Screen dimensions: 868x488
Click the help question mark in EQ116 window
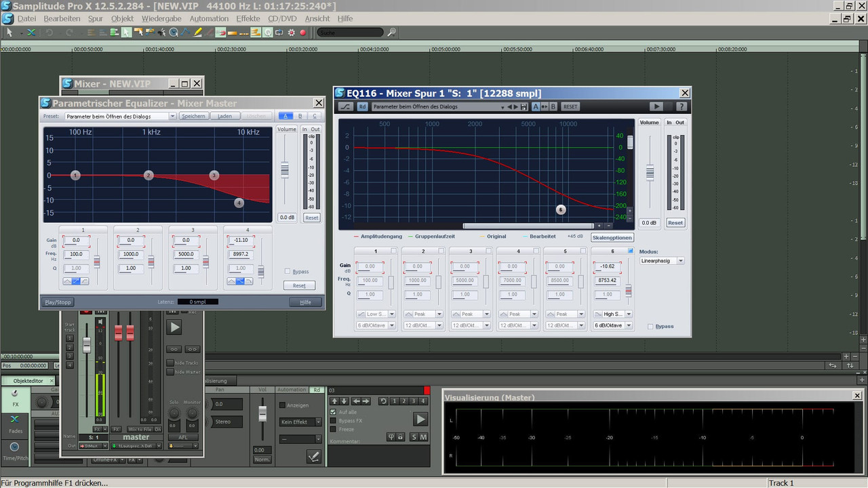click(682, 106)
